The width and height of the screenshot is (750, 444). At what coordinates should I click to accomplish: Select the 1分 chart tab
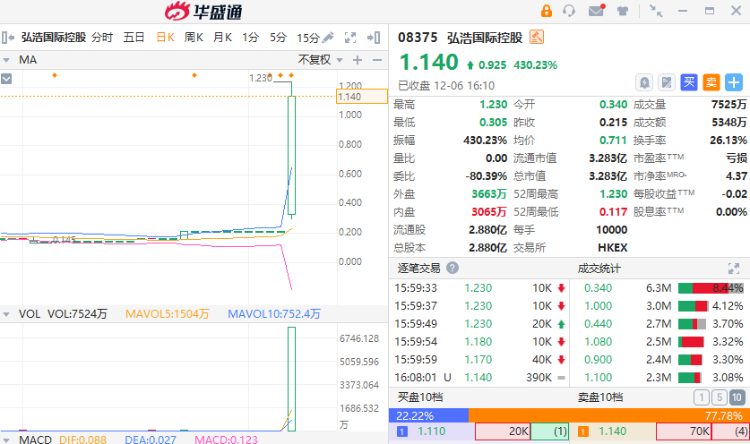250,37
